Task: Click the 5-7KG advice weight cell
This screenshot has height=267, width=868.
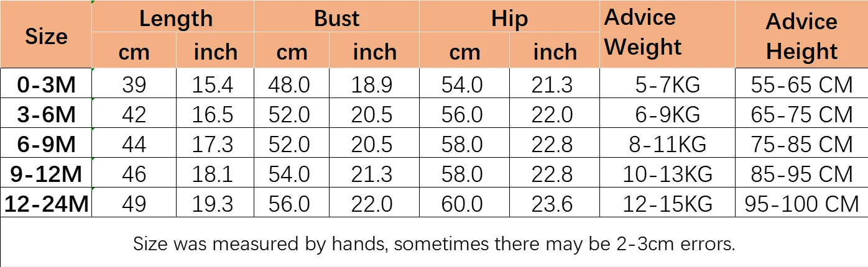Action: (x=667, y=84)
